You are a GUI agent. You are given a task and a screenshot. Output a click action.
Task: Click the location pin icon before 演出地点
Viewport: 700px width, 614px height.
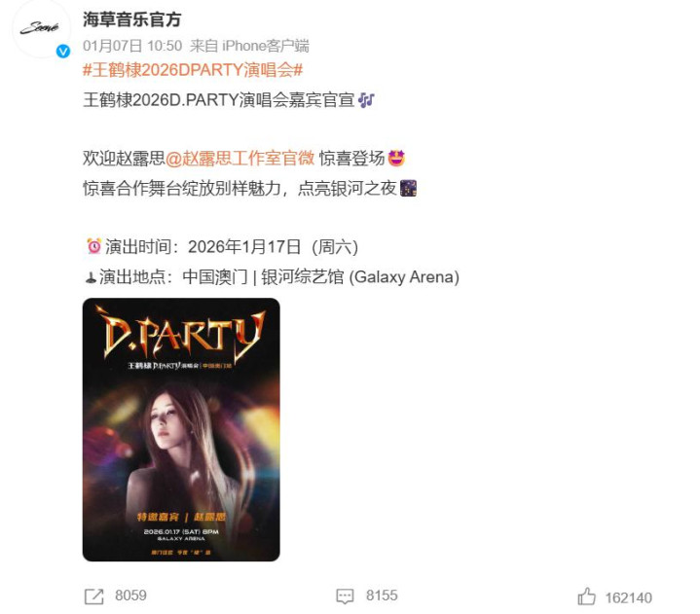[91, 278]
